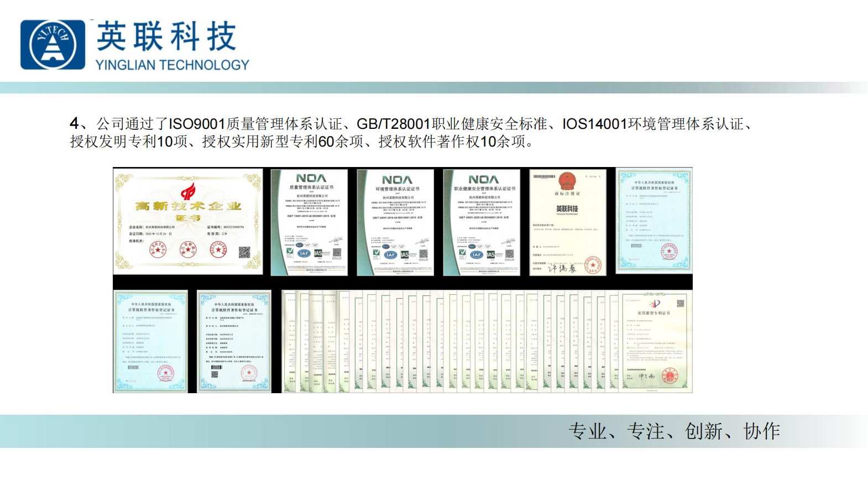Click the NOA logo on environmental management certificate
Screen dimensions: 868x480
(x=397, y=180)
